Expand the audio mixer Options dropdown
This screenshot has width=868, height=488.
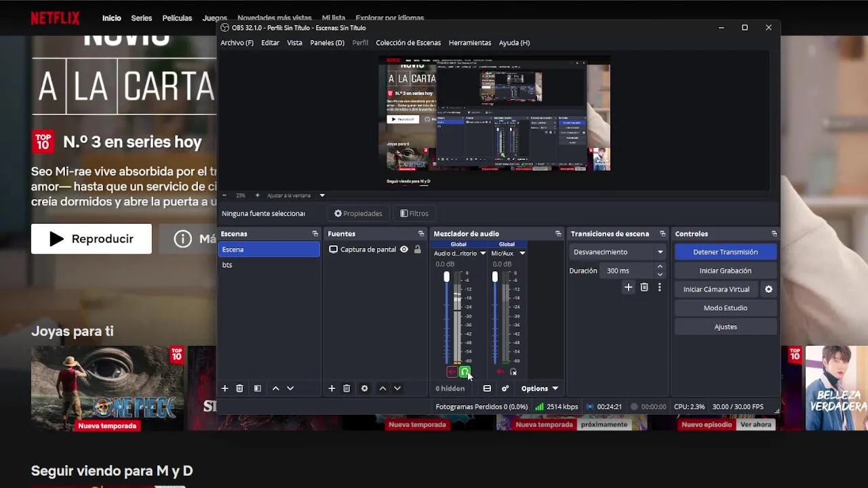pos(540,388)
